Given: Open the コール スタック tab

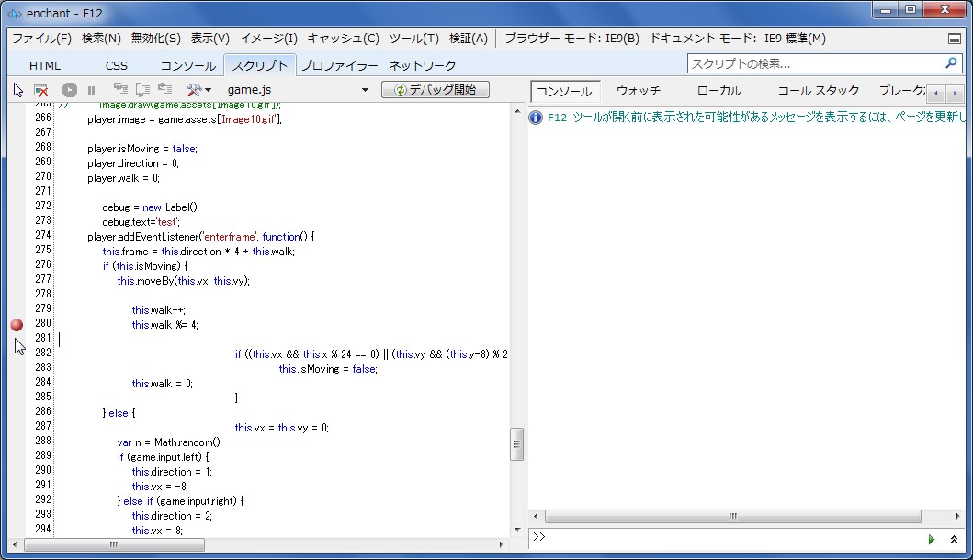Looking at the screenshot, I should 819,91.
